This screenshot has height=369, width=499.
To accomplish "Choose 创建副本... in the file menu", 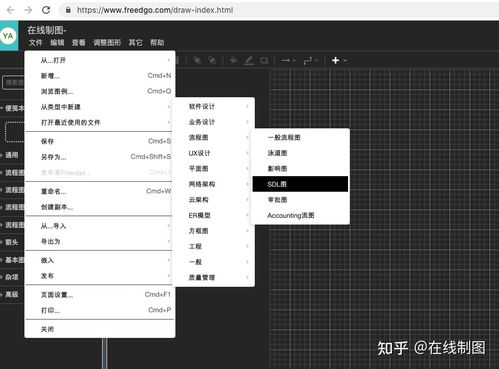I will (100, 207).
